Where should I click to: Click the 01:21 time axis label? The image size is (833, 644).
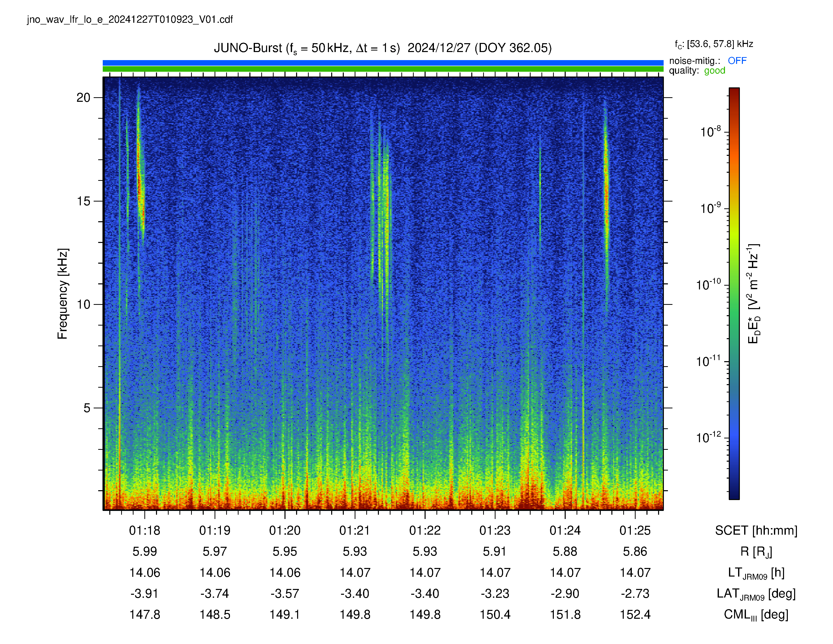[x=355, y=531]
